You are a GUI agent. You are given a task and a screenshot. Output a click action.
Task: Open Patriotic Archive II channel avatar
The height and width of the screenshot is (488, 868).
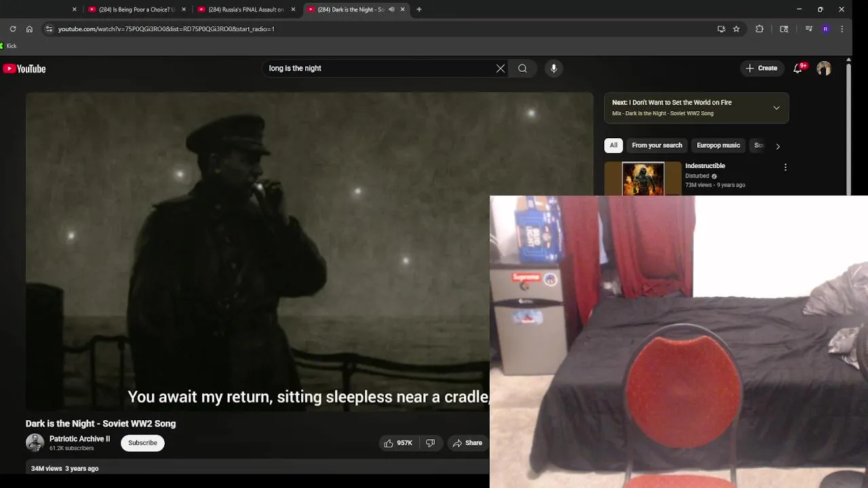point(35,443)
